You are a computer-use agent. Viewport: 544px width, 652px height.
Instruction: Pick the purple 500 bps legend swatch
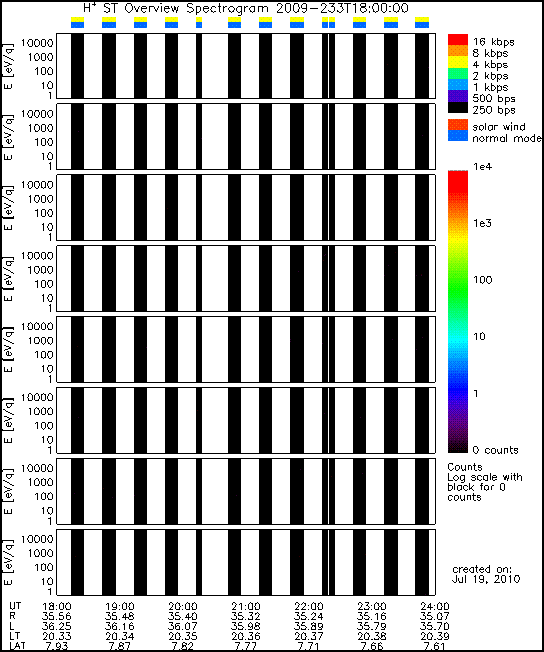coord(458,96)
